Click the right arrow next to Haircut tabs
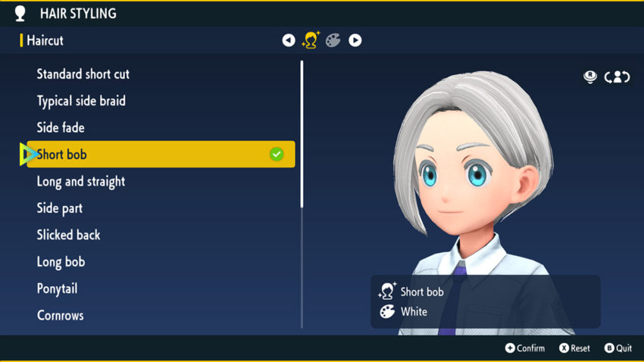This screenshot has width=644, height=362. coord(355,40)
